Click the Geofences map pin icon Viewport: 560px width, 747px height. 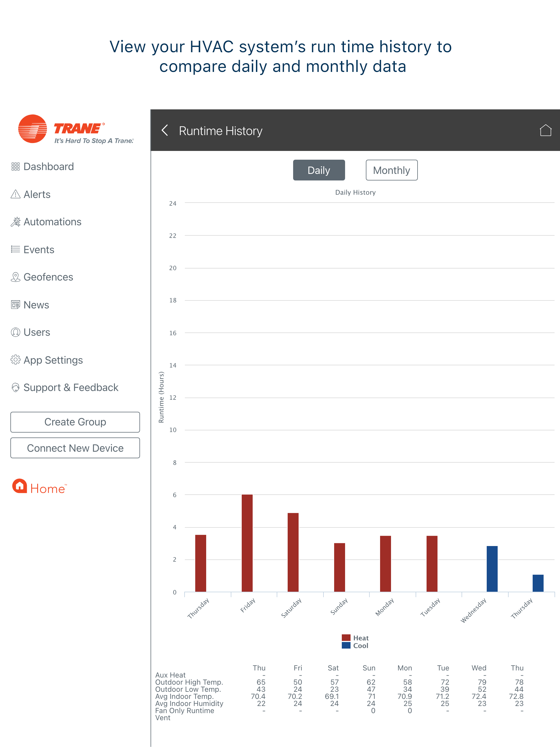(16, 277)
